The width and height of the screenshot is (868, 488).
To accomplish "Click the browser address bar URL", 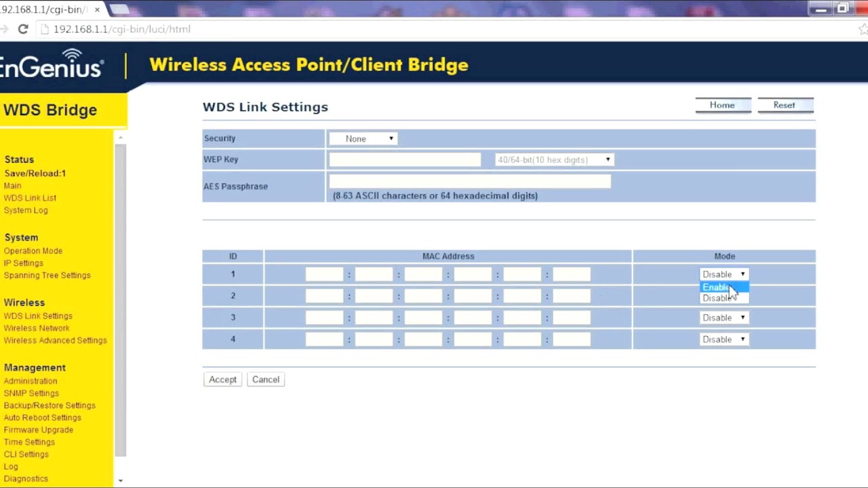I will click(122, 29).
